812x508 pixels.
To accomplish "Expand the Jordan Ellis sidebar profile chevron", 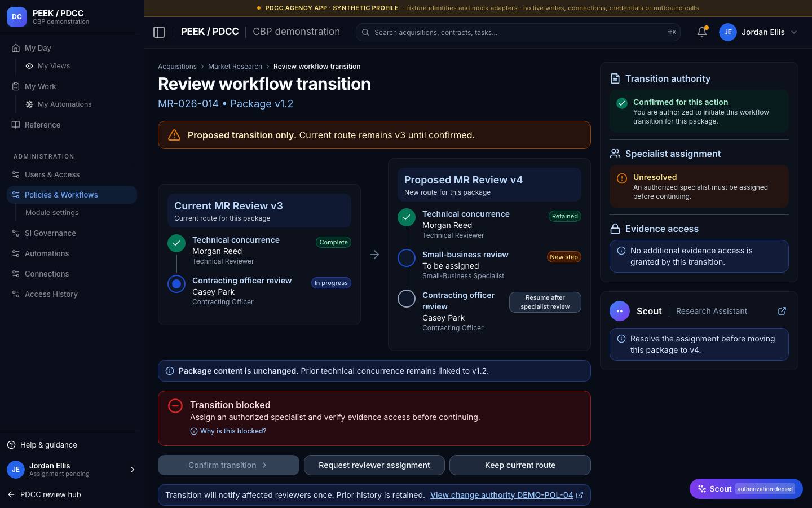I will 133,470.
